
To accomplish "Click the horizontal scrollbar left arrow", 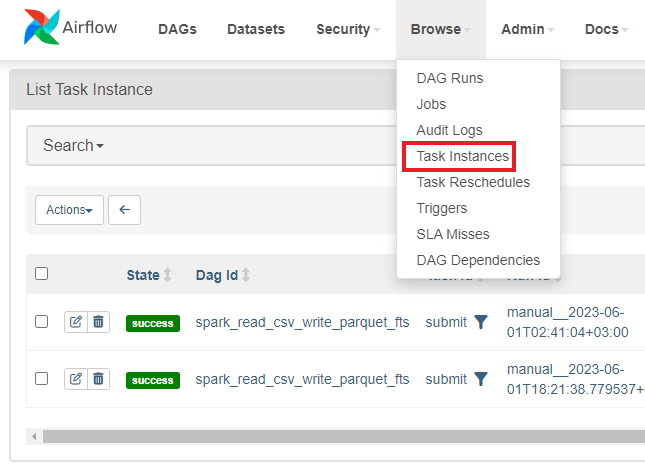I will point(34,436).
